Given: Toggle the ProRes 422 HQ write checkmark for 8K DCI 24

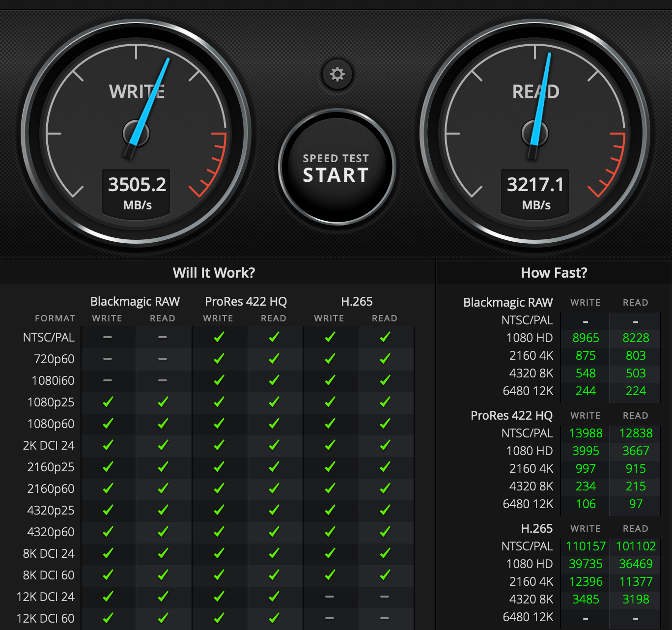Looking at the screenshot, I should pyautogui.click(x=219, y=553).
